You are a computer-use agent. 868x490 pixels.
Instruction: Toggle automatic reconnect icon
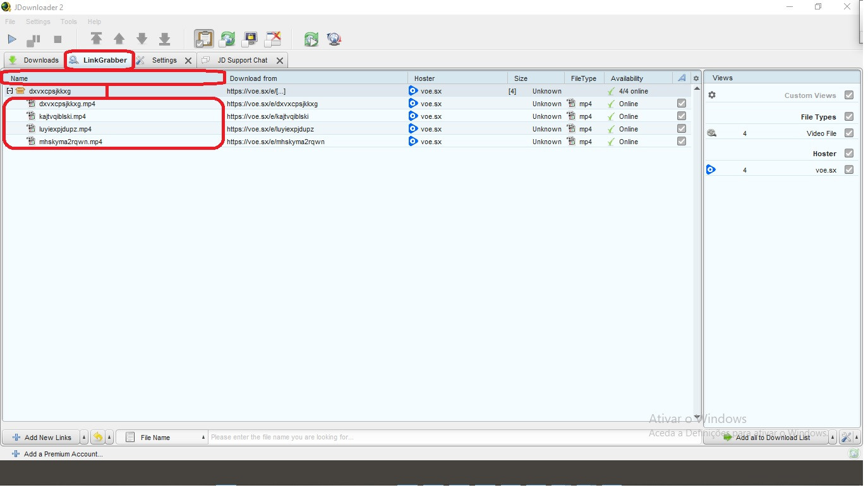coord(227,39)
